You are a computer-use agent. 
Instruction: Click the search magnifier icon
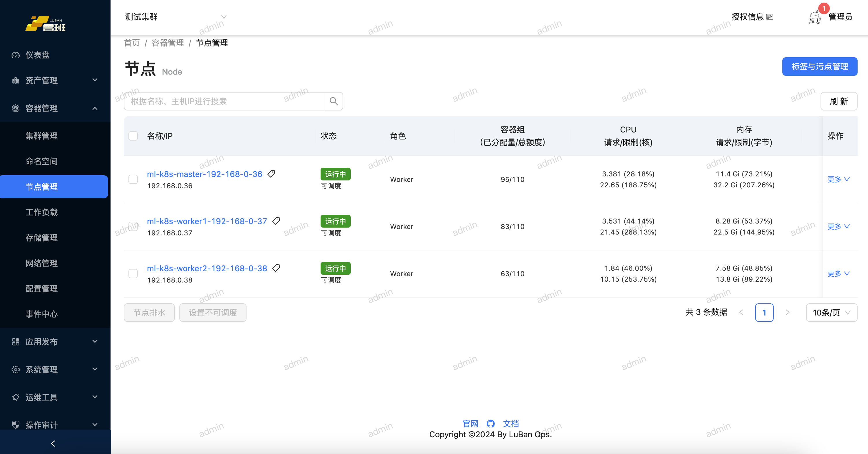point(334,101)
